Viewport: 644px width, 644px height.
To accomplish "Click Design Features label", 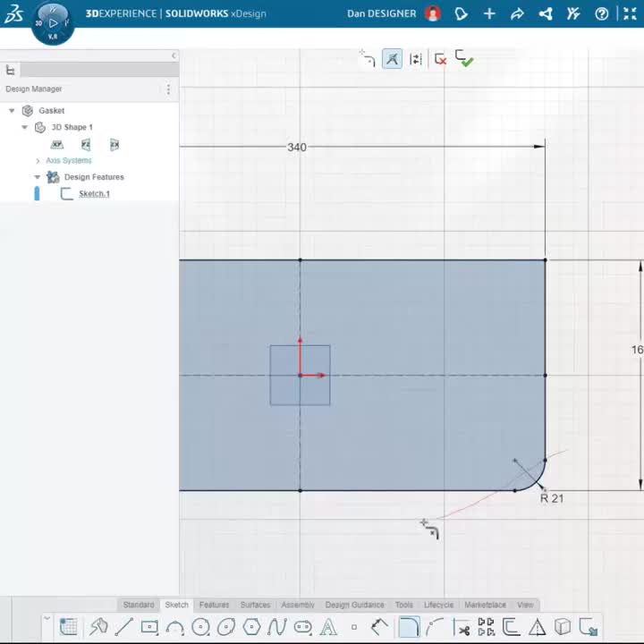I will (x=94, y=177).
